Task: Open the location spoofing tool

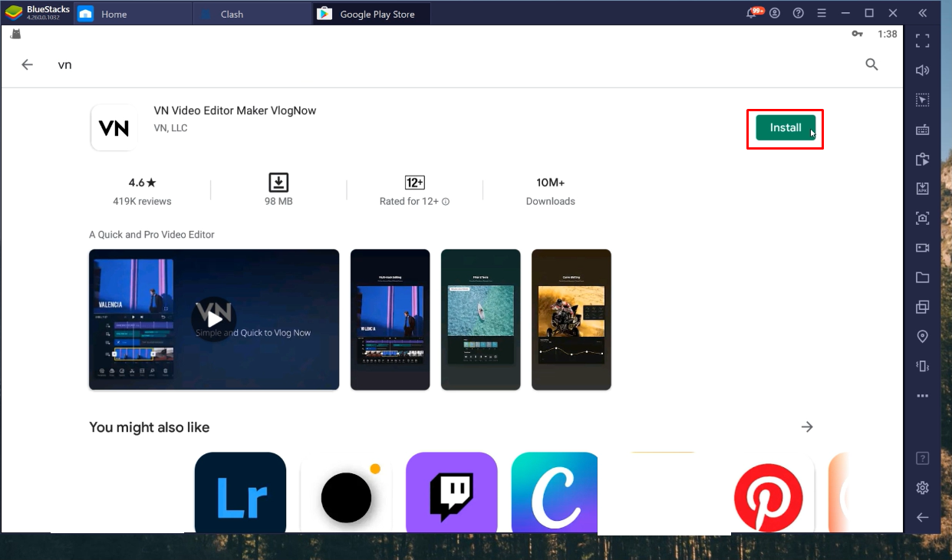Action: pos(922,336)
